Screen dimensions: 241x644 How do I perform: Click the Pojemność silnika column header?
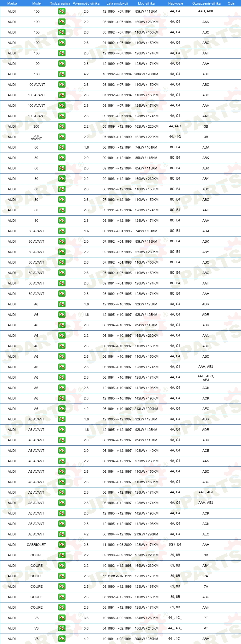[86, 3]
